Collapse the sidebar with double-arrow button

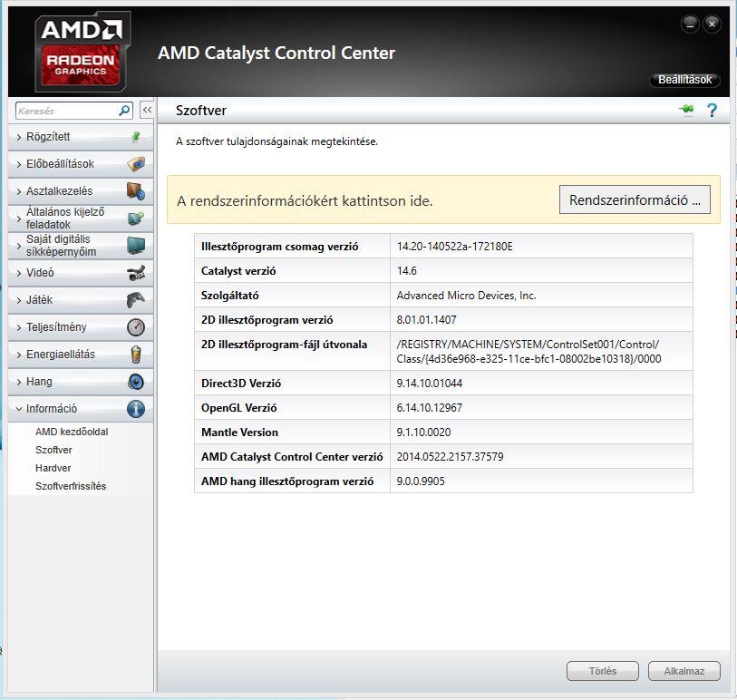tap(147, 111)
